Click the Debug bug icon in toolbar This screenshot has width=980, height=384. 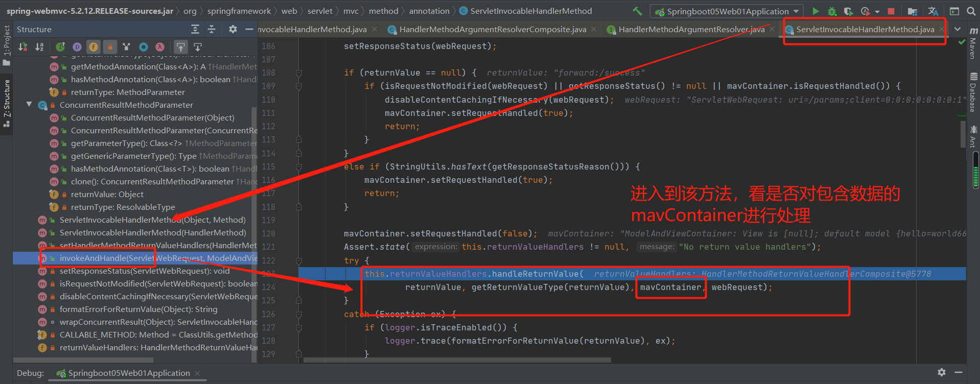(832, 11)
